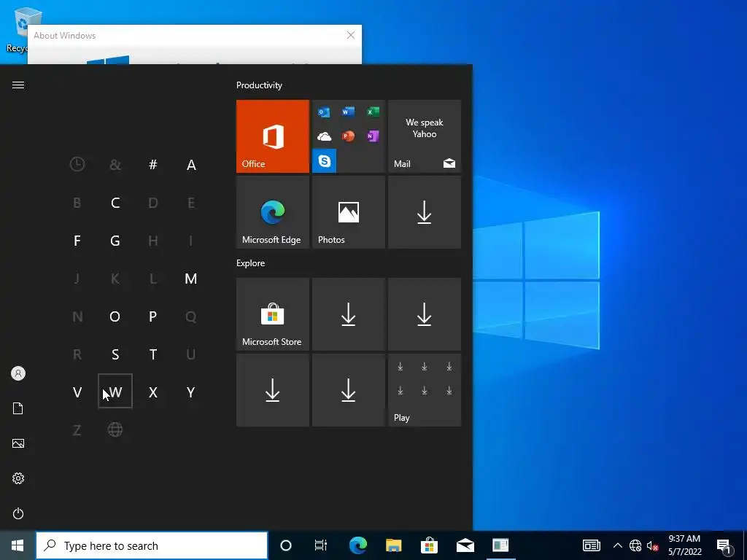Open Cortana circle on the taskbar

tap(286, 545)
